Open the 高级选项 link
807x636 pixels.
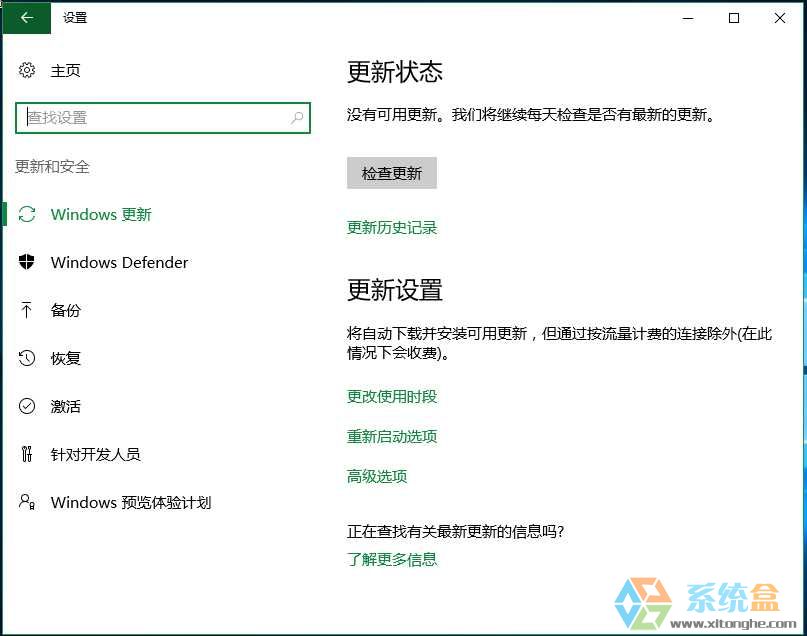[377, 476]
